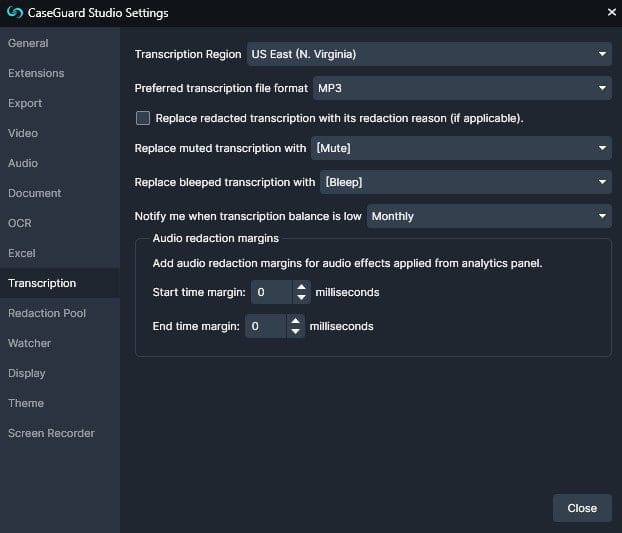Click the 'Transcription Region' label
The image size is (622, 533).
(188, 54)
